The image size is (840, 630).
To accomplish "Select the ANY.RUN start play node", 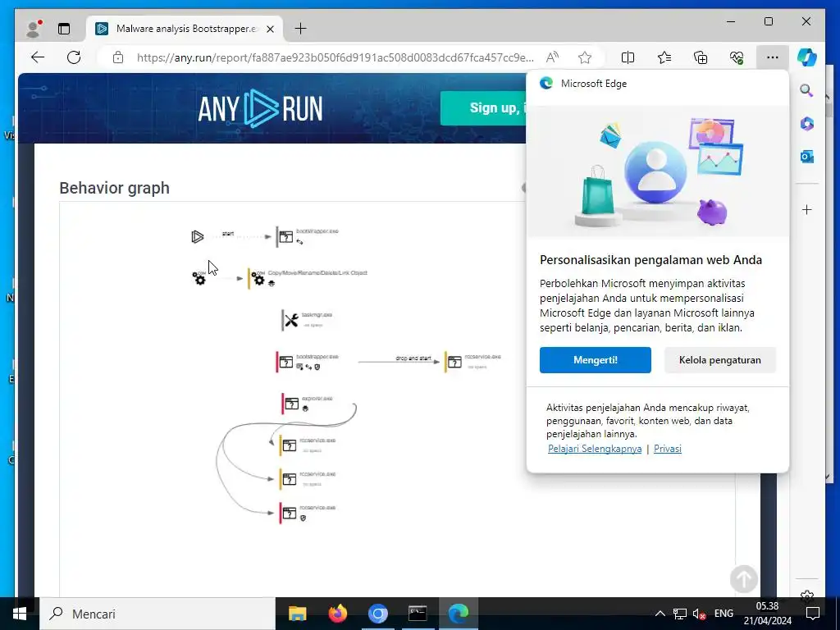I will point(197,236).
